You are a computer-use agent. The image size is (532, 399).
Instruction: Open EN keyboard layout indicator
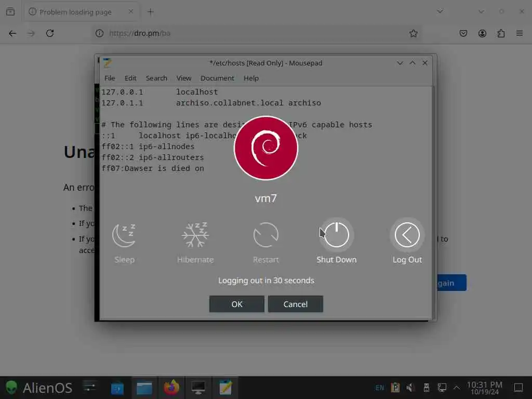[x=380, y=388]
